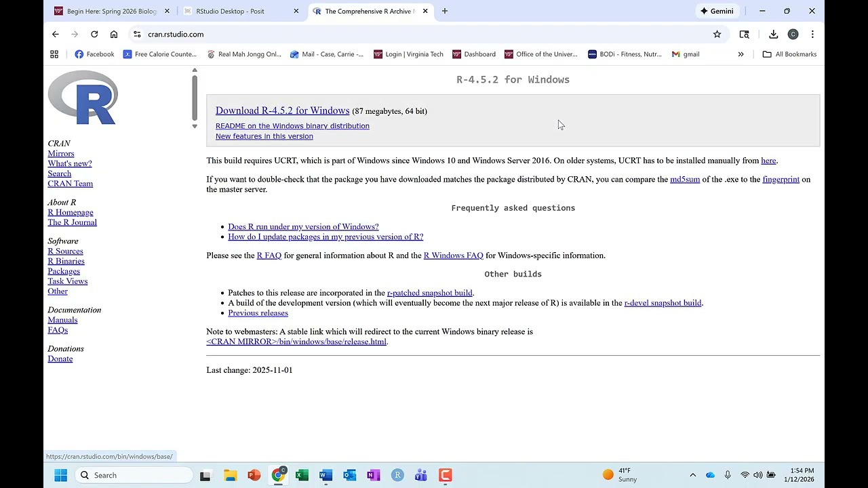The height and width of the screenshot is (488, 868).
Task: Open the Previous releases link
Action: coord(258,313)
